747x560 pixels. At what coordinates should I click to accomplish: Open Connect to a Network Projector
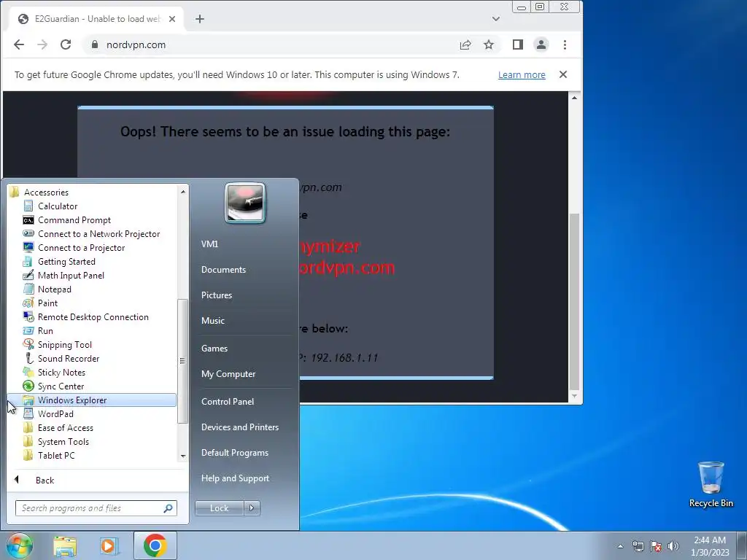pyautogui.click(x=98, y=234)
